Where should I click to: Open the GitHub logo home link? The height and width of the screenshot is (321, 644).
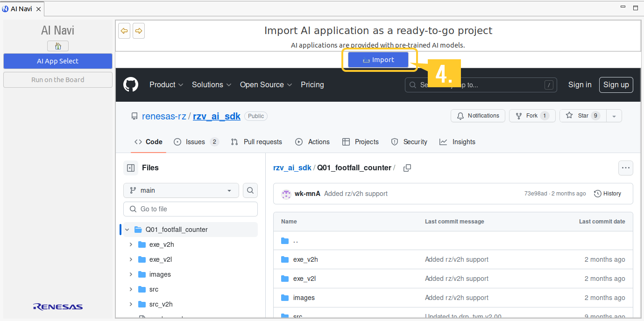point(131,85)
